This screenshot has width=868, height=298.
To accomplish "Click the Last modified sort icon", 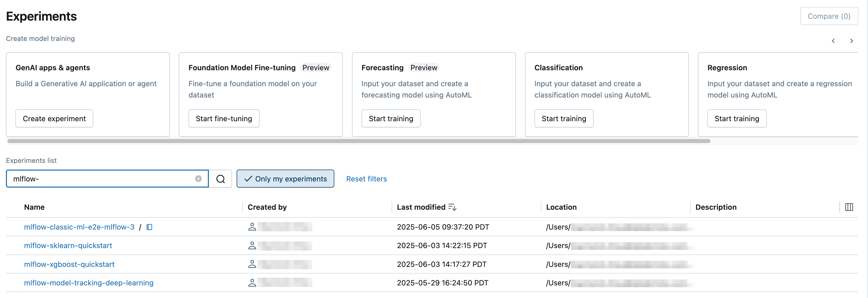I will (452, 207).
